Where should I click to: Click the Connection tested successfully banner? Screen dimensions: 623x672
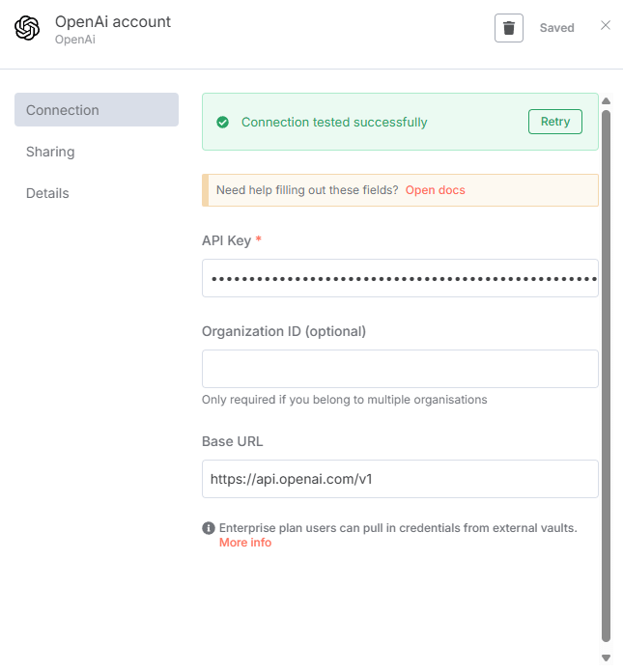[367, 123]
